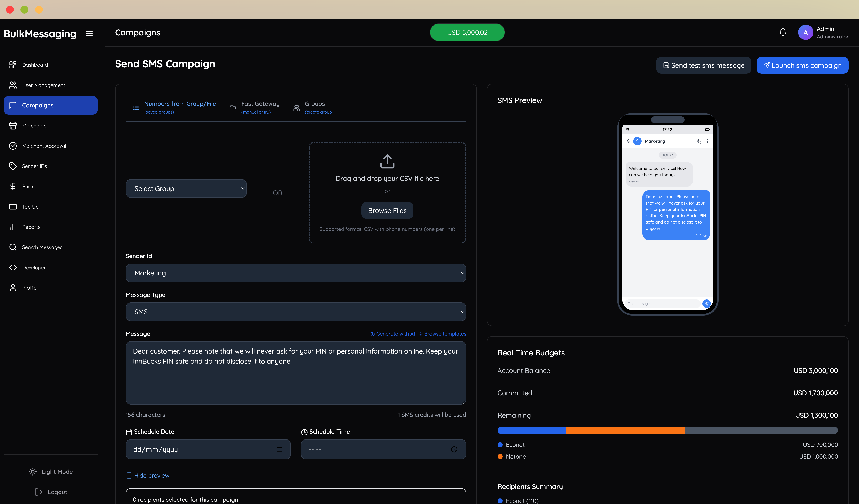Switch to the Fast Gateway tab
Screen dimensions: 859x504
pyautogui.click(x=260, y=107)
